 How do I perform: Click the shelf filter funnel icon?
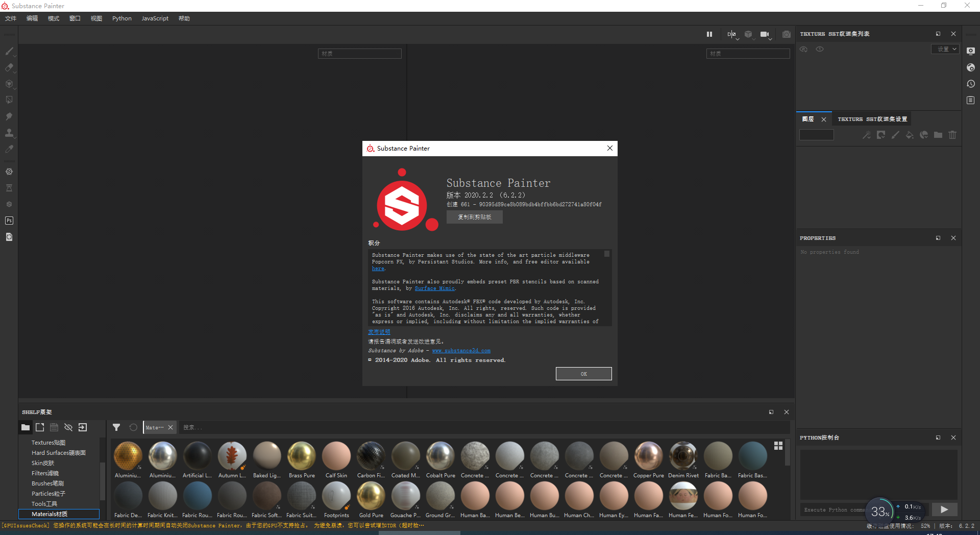coord(116,427)
